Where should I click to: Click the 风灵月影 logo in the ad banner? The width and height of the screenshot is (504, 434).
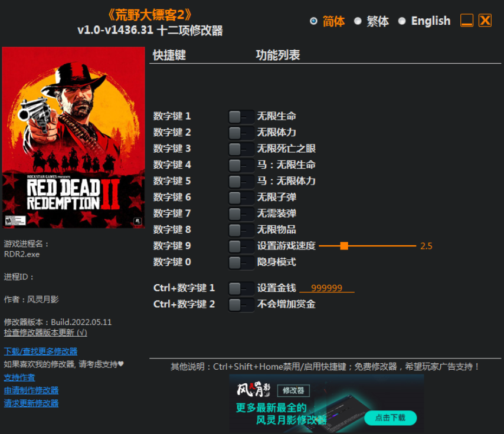tap(253, 389)
